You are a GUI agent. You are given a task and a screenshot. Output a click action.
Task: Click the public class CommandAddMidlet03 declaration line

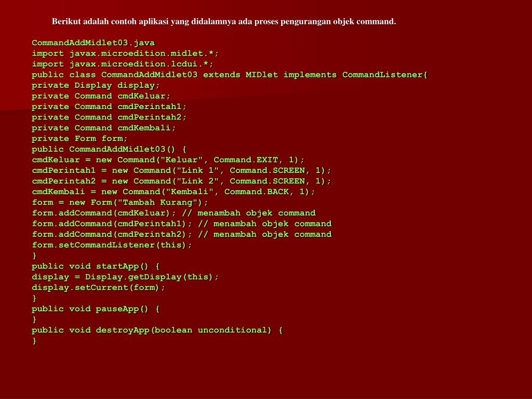click(229, 75)
